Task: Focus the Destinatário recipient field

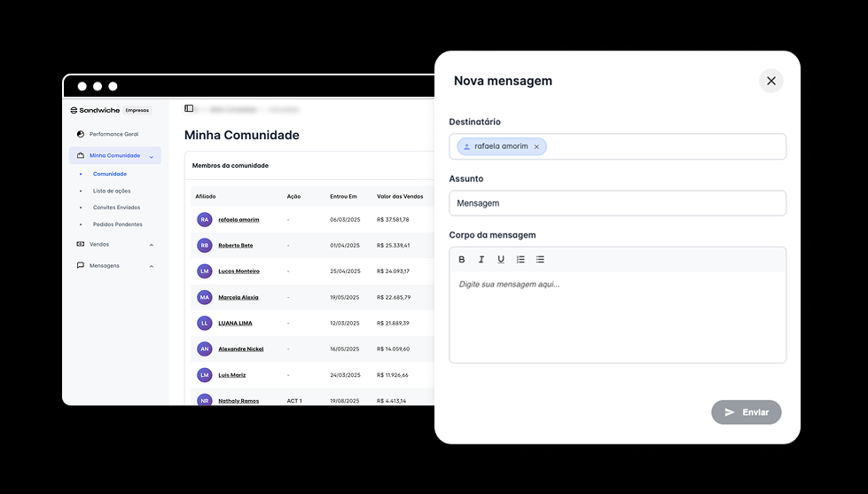Action: pyautogui.click(x=617, y=146)
